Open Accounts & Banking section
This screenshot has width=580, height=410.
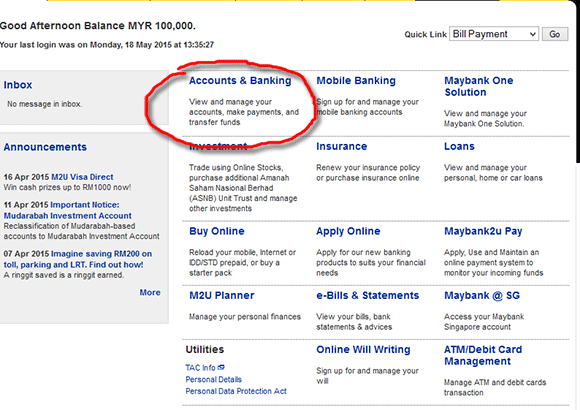coord(240,81)
